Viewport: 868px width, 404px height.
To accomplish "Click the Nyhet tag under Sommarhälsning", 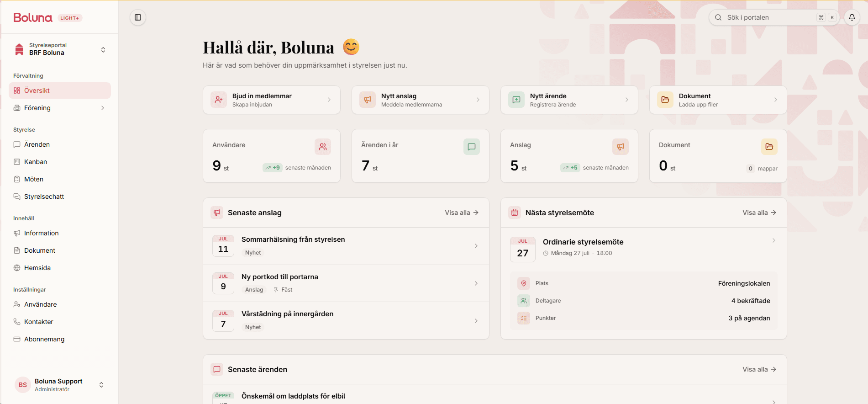I will [253, 253].
